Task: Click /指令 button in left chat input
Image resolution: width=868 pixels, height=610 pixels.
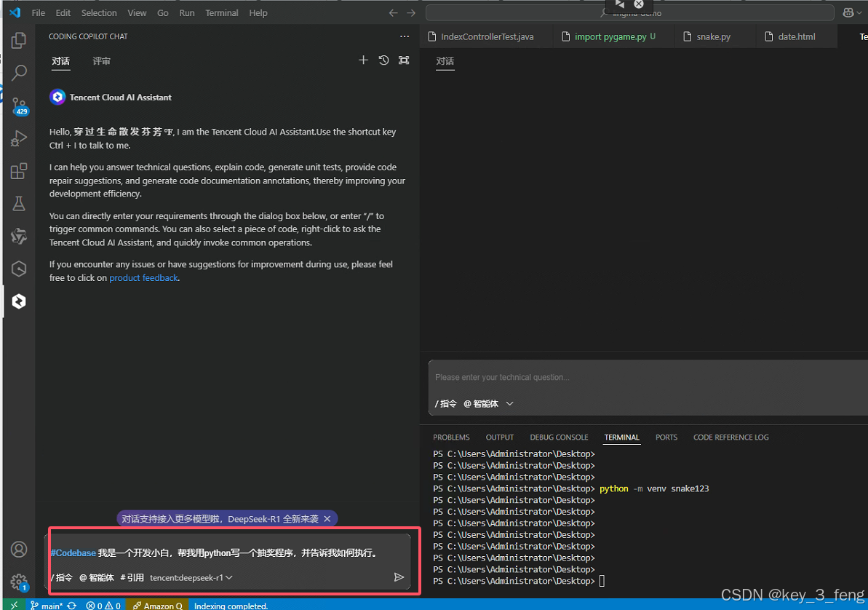Action: (62, 577)
